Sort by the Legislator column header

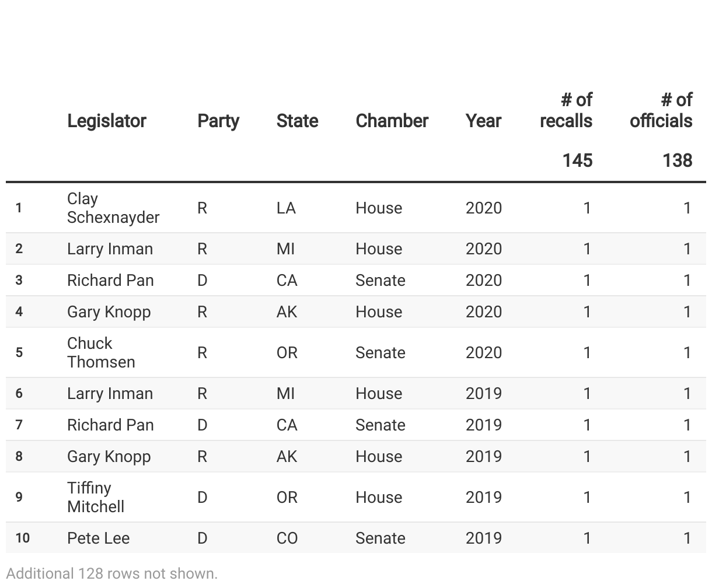point(107,121)
